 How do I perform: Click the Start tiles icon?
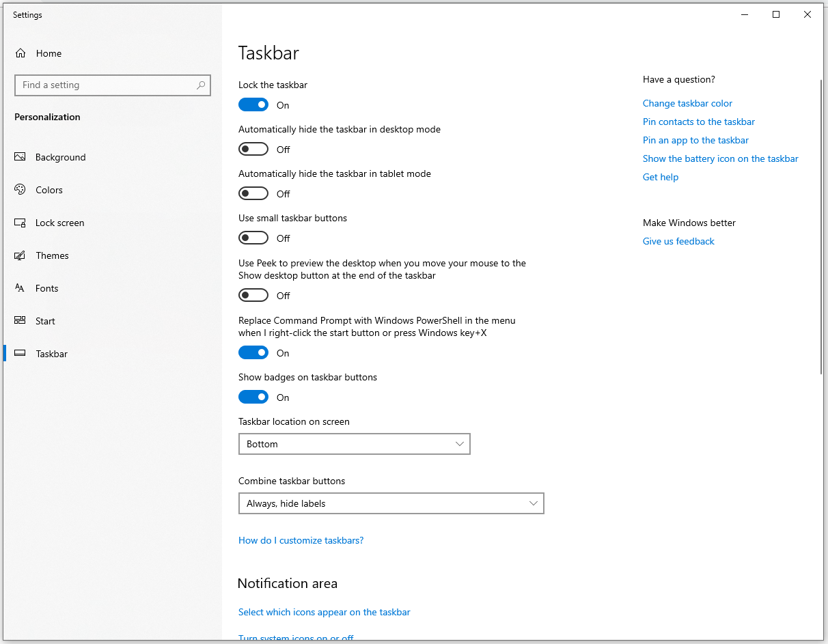click(x=20, y=321)
